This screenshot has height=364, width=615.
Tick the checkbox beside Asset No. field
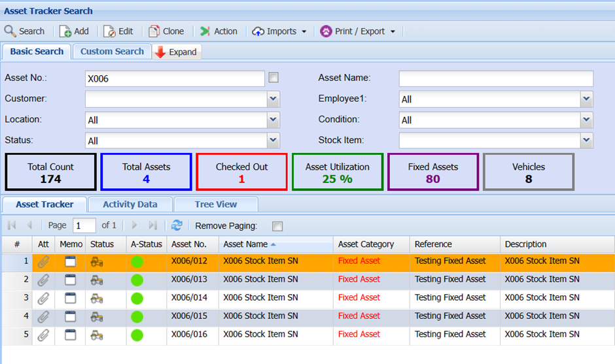pos(273,78)
